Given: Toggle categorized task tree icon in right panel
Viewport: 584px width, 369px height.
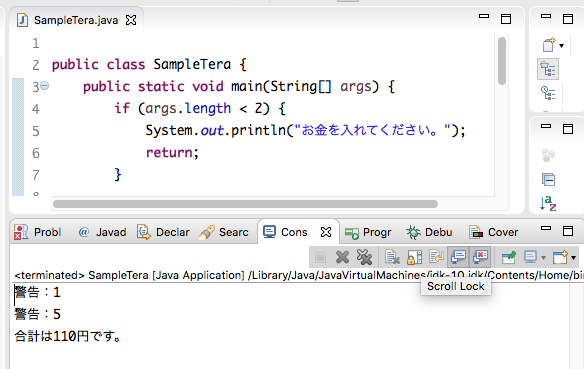Looking at the screenshot, I should coord(548,69).
